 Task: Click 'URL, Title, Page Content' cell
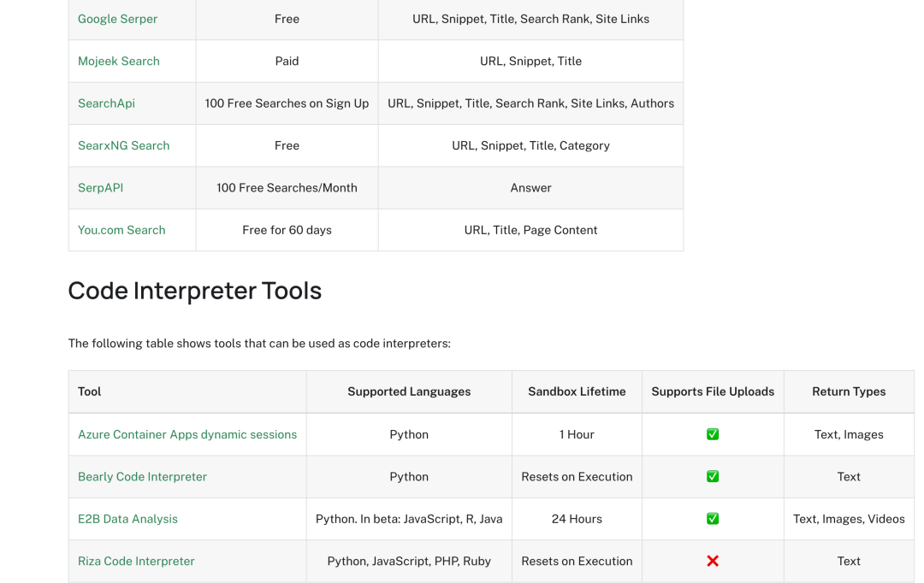pos(531,230)
